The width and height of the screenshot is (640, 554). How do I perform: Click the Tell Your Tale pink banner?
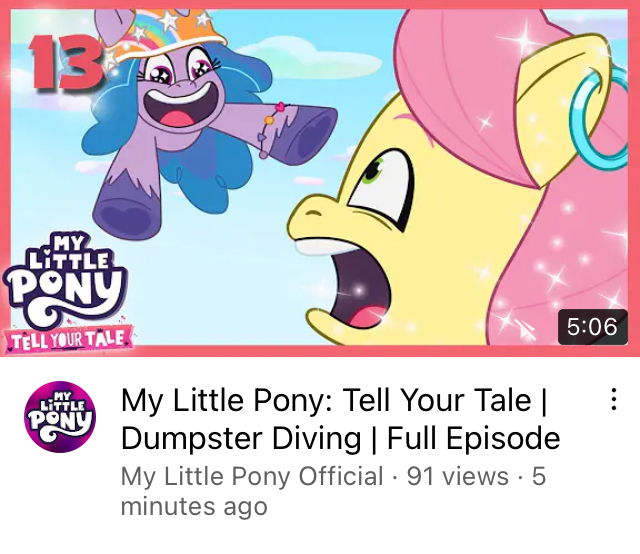point(68,340)
